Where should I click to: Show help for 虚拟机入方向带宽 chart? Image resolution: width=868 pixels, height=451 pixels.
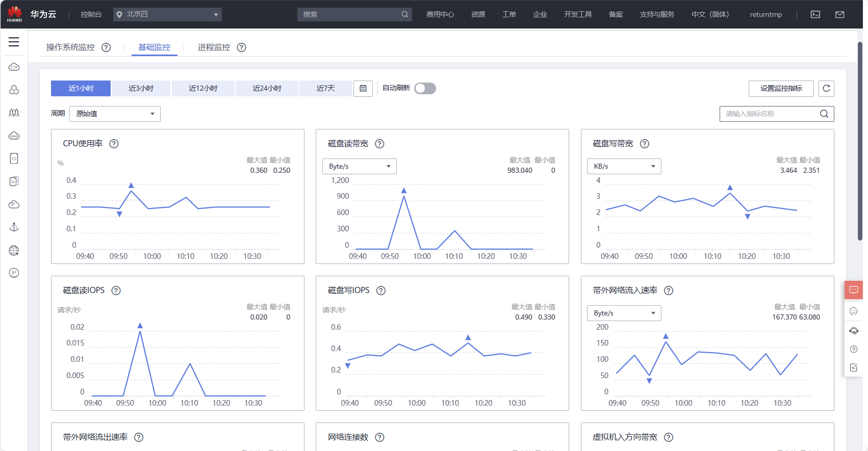pos(669,437)
